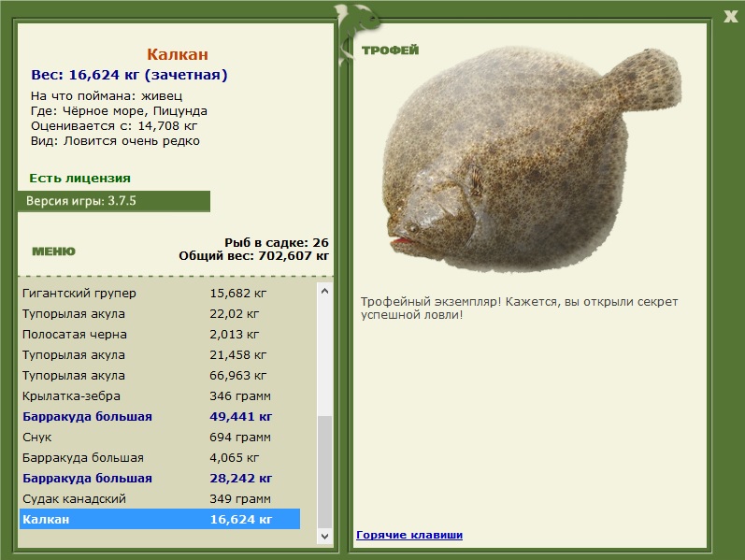Click the Калкан trophy fish image

pyautogui.click(x=531, y=159)
